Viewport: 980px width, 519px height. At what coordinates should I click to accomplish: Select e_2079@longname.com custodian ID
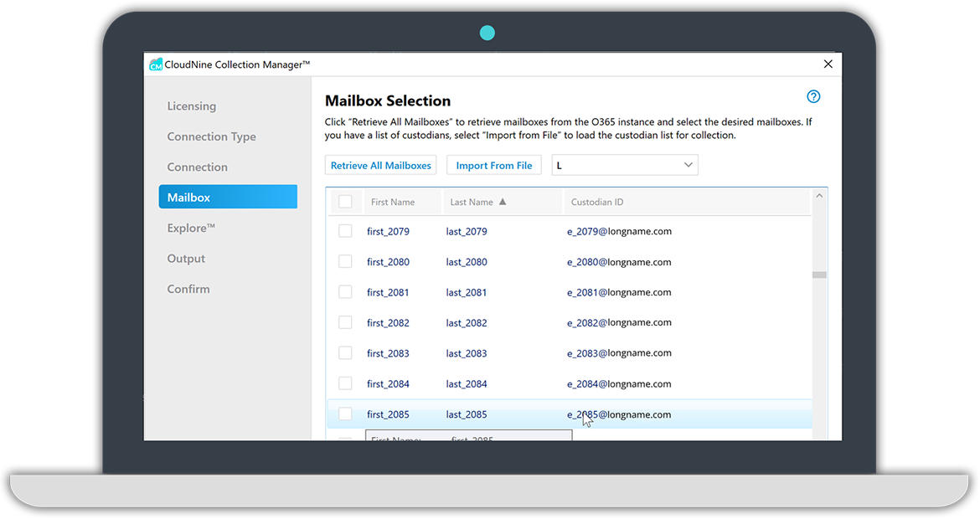619,231
